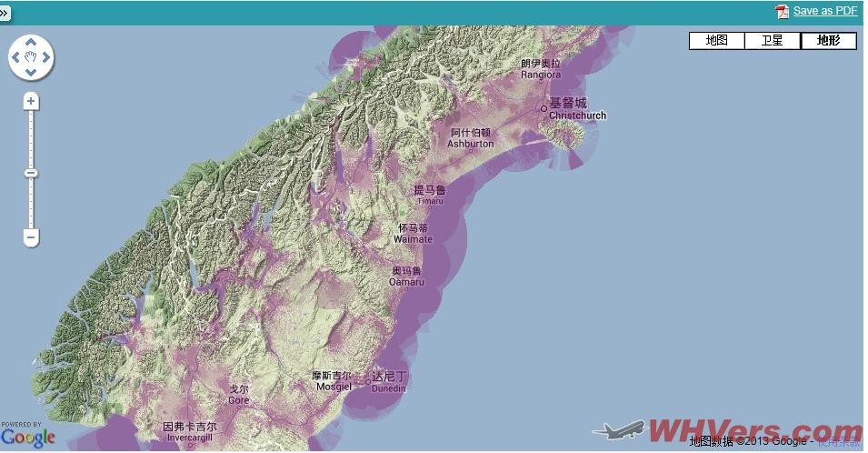868x453 pixels.
Task: Click the Save as PDF link
Action: pos(824,11)
